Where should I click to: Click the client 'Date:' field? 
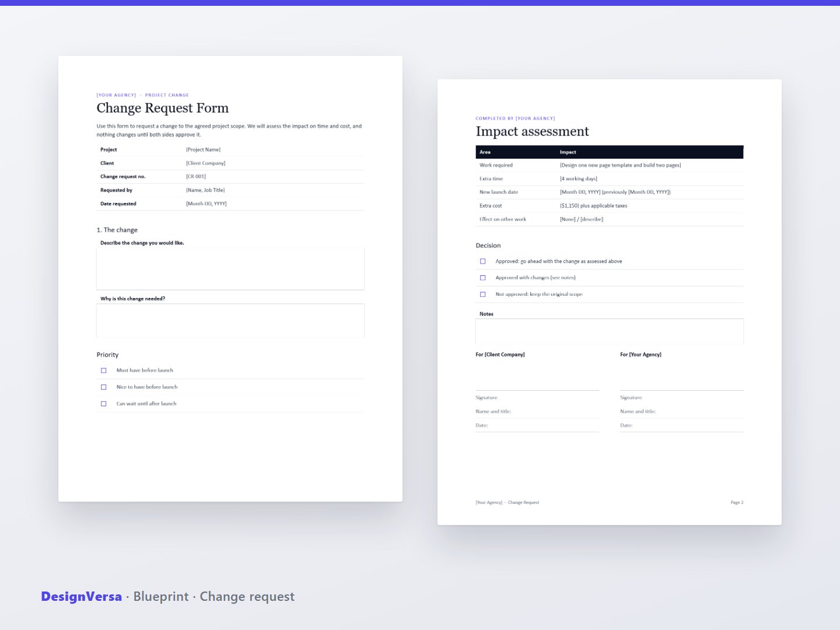click(x=537, y=425)
